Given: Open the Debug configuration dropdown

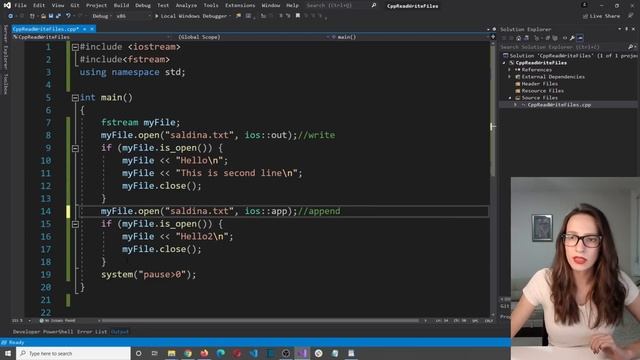Looking at the screenshot, I should pyautogui.click(x=101, y=16).
